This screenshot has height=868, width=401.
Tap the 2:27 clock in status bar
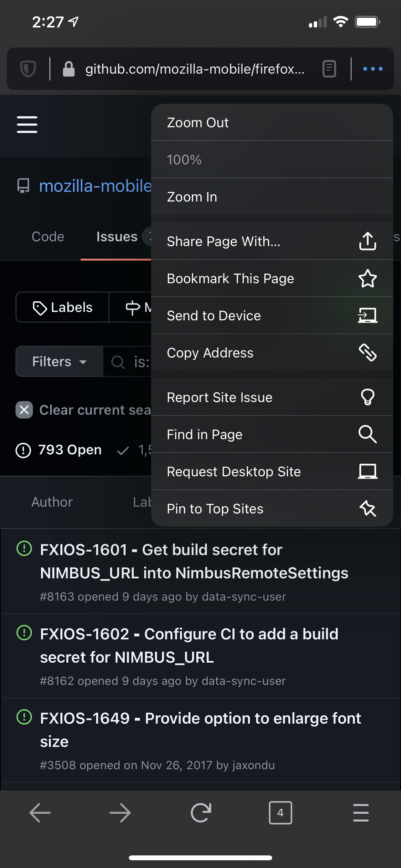[48, 22]
